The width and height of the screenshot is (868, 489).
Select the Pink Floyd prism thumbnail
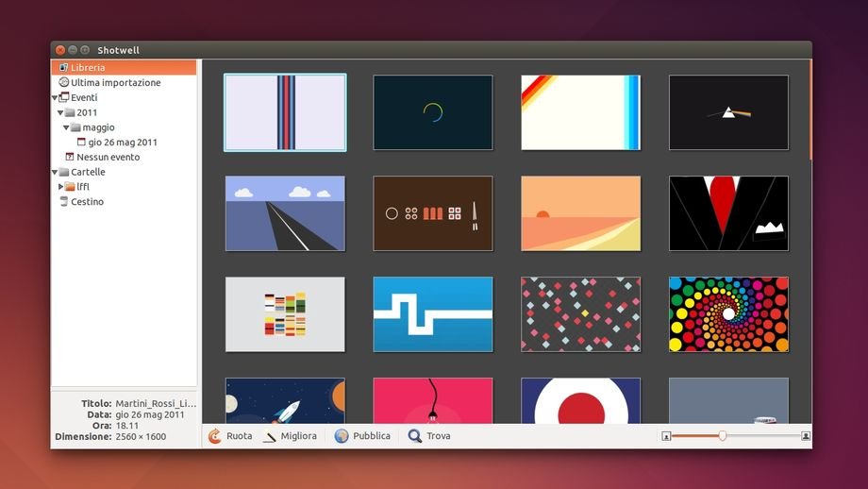pyautogui.click(x=728, y=112)
